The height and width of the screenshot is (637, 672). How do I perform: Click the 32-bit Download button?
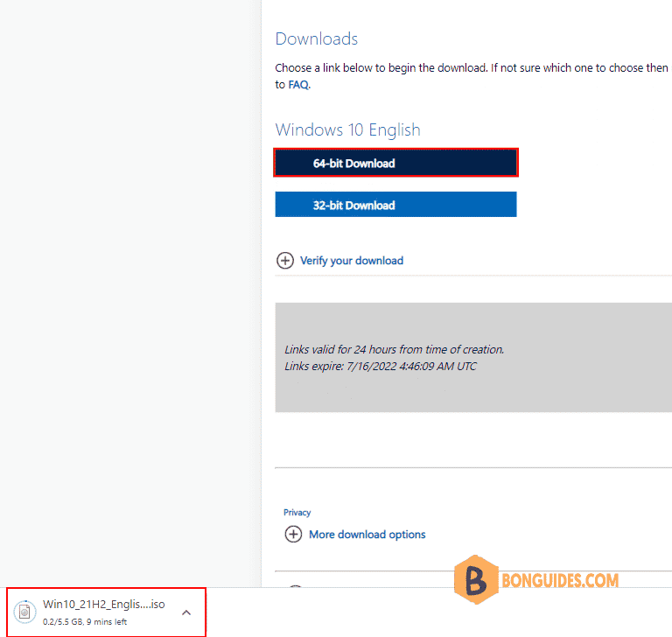pyautogui.click(x=395, y=205)
